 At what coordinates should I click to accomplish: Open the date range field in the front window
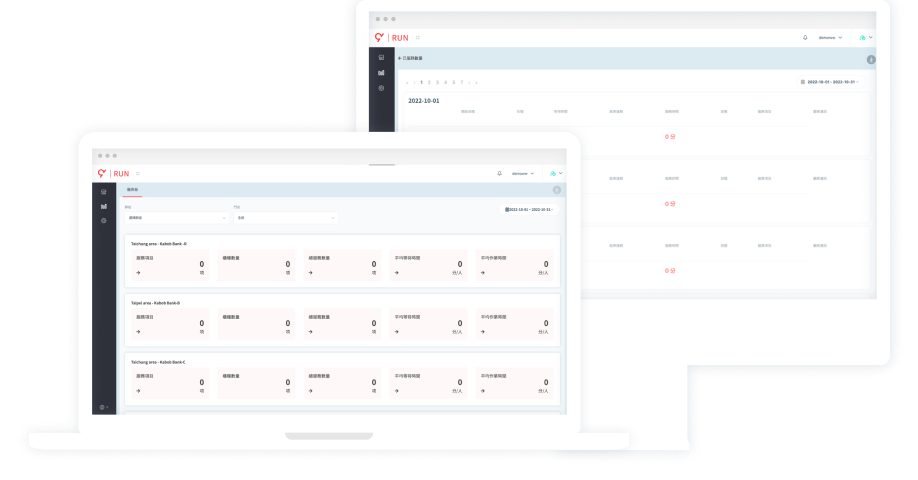(530, 210)
